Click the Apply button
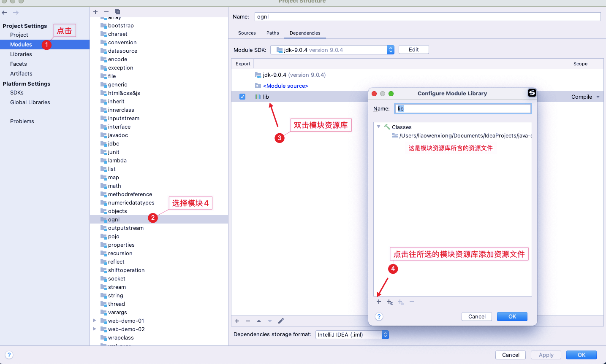606x364 pixels. tap(546, 355)
